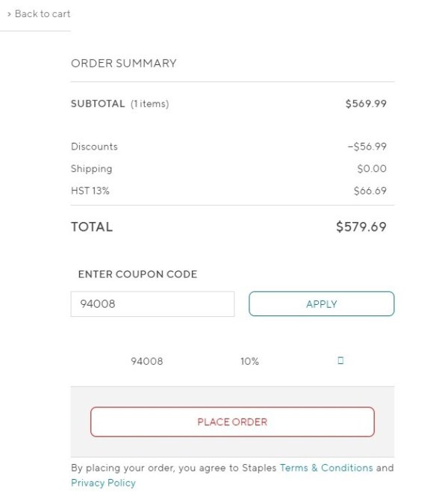Screen dimensions: 448x494
Task: Click the ORDER SUMMARY heading
Action: tap(124, 64)
